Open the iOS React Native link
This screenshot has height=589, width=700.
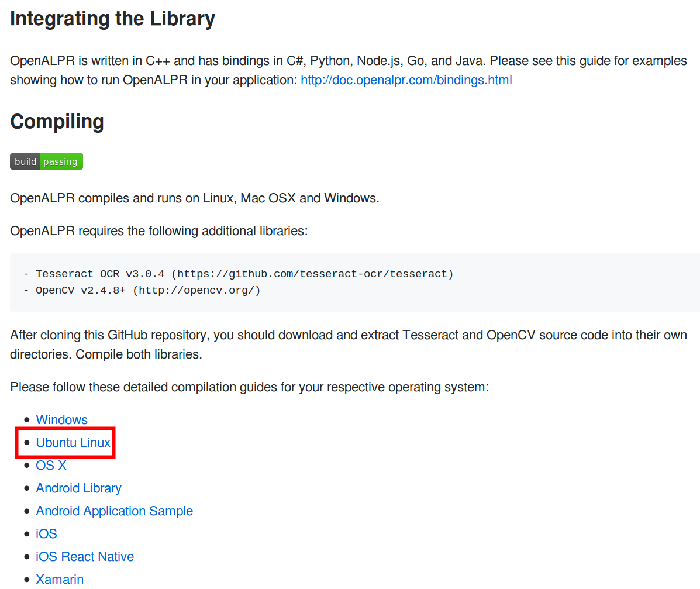85,557
